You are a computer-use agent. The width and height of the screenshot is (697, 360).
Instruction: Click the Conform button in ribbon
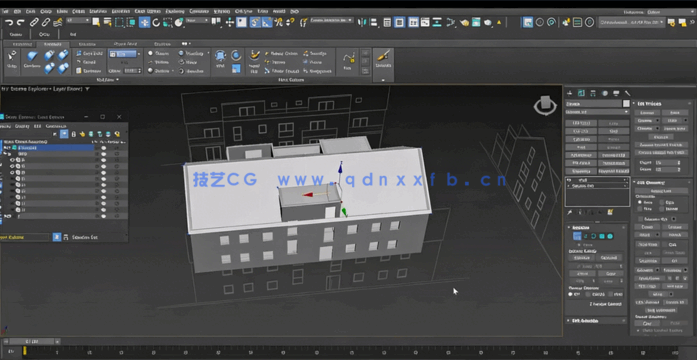coord(32,59)
